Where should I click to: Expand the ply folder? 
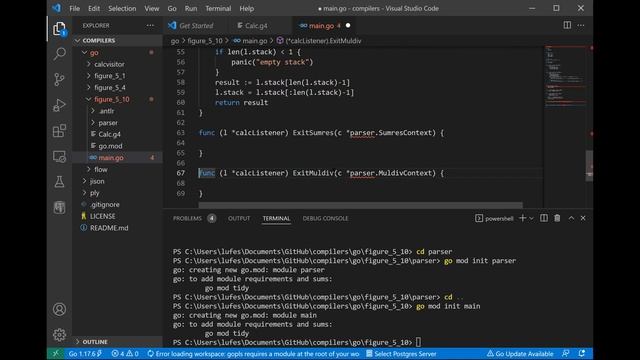(95, 193)
